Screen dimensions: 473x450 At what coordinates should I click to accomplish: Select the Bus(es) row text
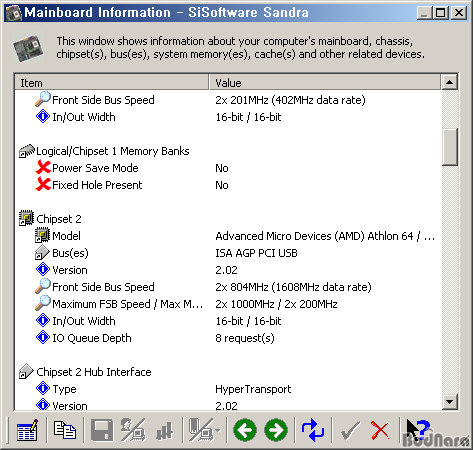pyautogui.click(x=70, y=253)
